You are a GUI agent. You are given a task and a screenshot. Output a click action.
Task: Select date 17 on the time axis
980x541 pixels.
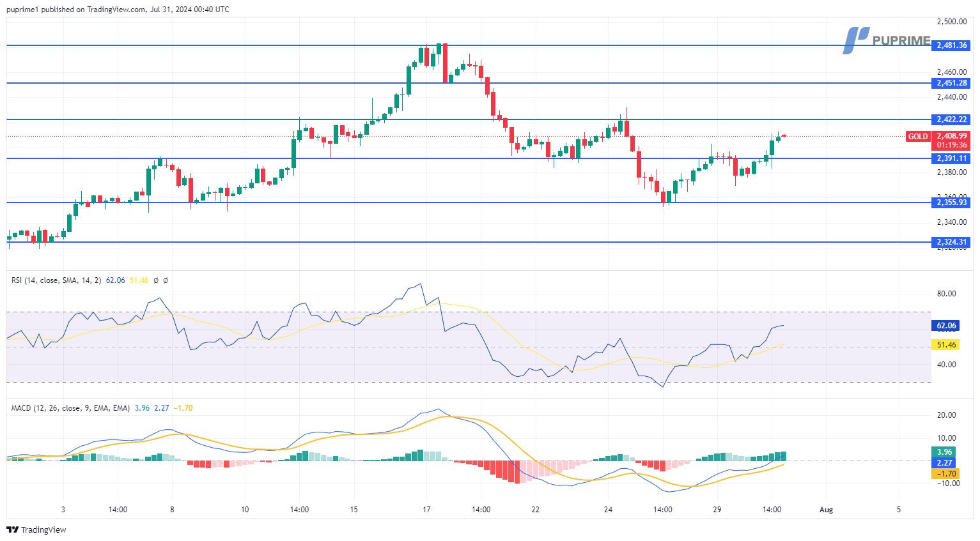coord(426,510)
